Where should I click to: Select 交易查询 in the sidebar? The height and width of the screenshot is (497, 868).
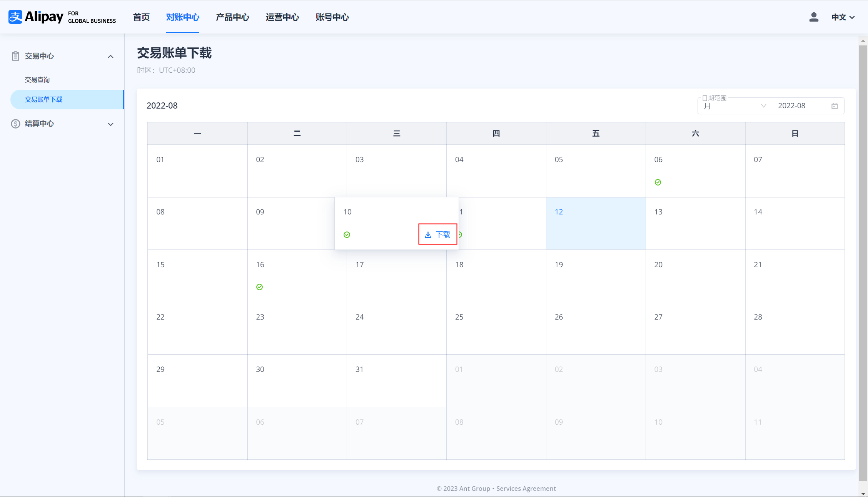click(37, 80)
